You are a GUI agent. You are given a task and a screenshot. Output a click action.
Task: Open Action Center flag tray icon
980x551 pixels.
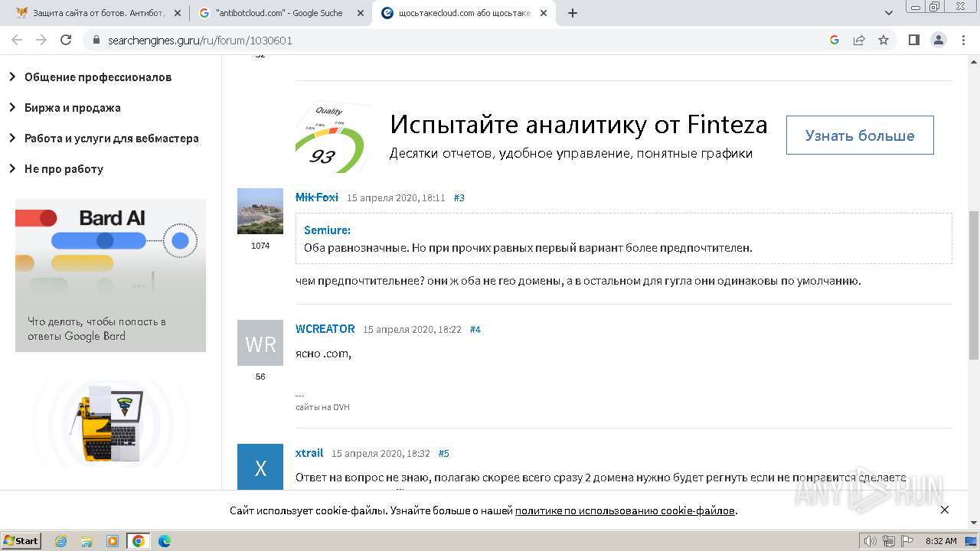pos(906,541)
